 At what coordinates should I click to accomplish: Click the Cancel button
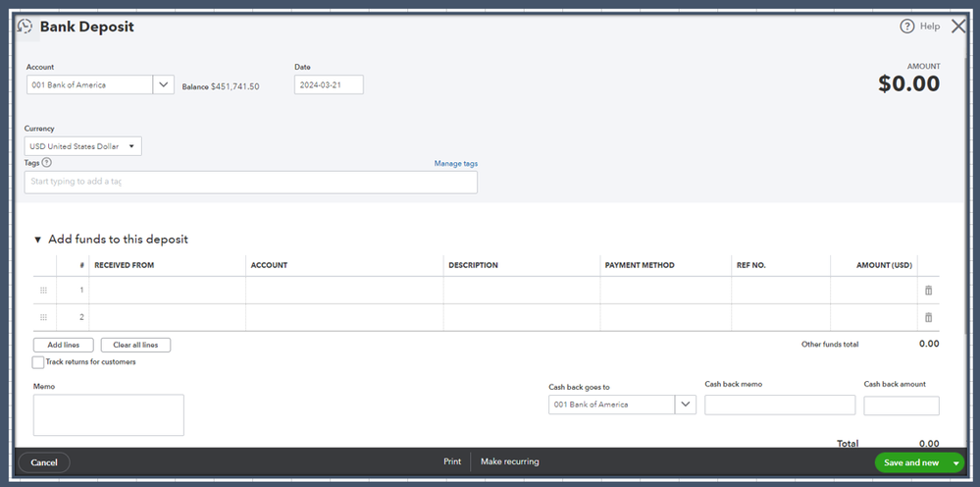pyautogui.click(x=44, y=462)
